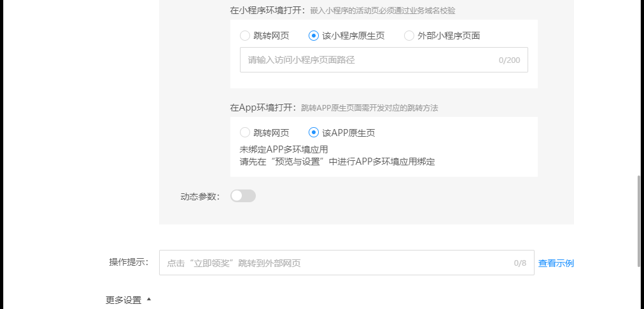Toggle the 动态参数 switch on

click(x=243, y=196)
